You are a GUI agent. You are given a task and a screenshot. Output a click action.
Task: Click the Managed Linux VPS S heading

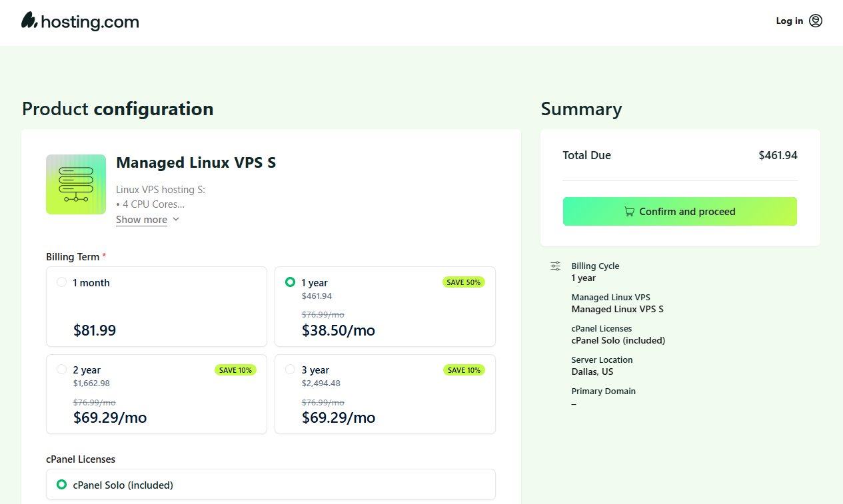196,162
